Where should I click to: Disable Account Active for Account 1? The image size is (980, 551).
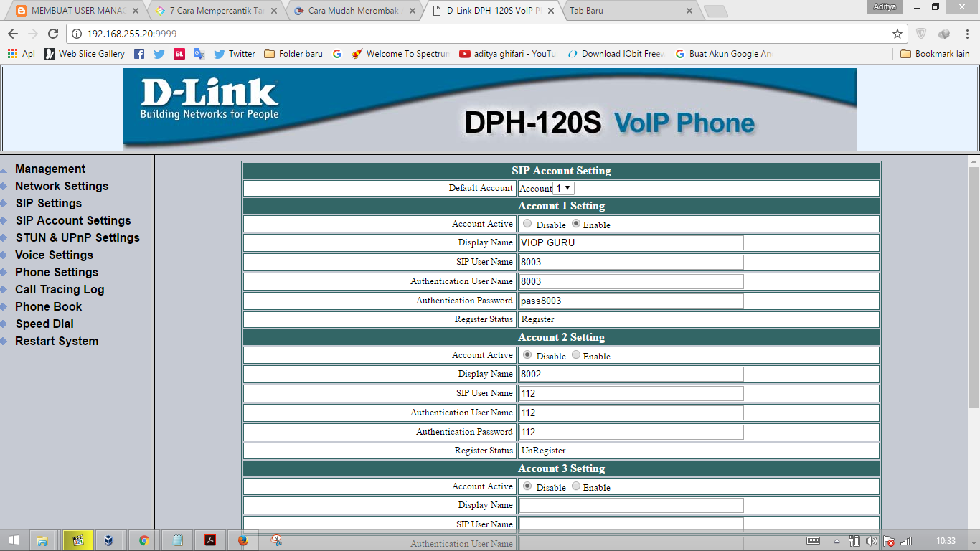[x=527, y=224]
